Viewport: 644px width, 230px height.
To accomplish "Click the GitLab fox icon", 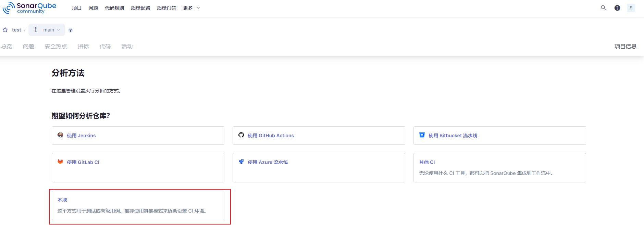I will (x=60, y=162).
